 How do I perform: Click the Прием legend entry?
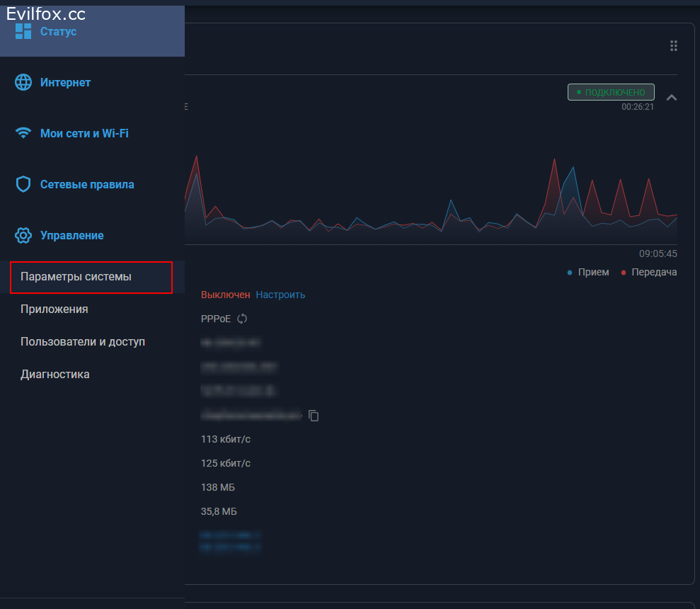click(588, 272)
